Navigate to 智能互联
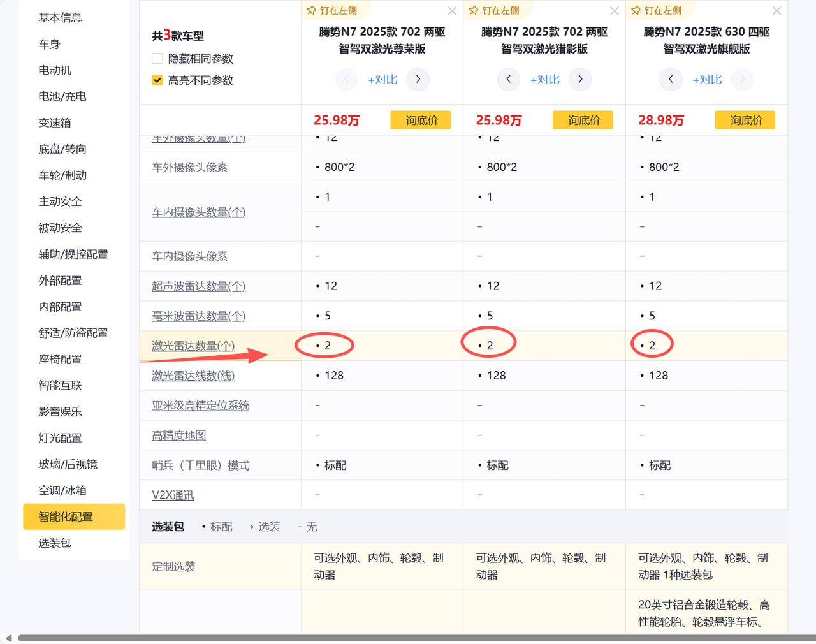This screenshot has width=816, height=644. pyautogui.click(x=60, y=385)
